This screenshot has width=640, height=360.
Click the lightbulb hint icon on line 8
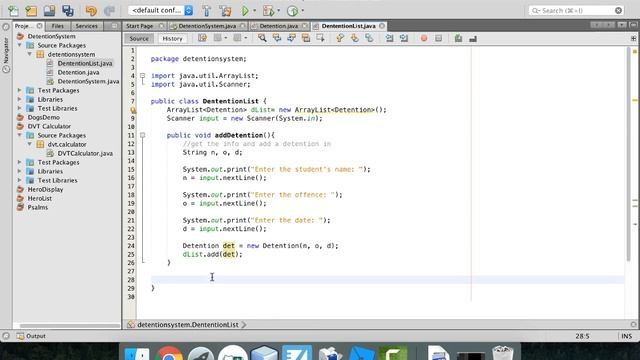point(133,110)
